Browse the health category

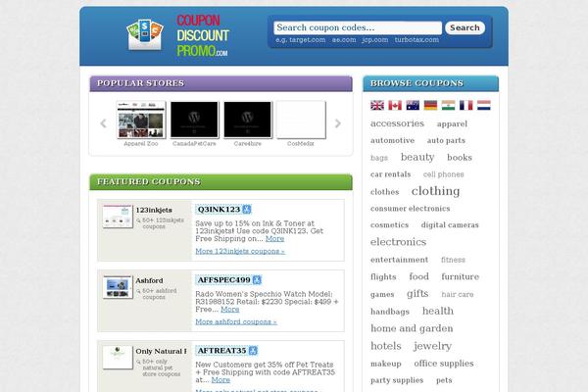[x=438, y=311]
